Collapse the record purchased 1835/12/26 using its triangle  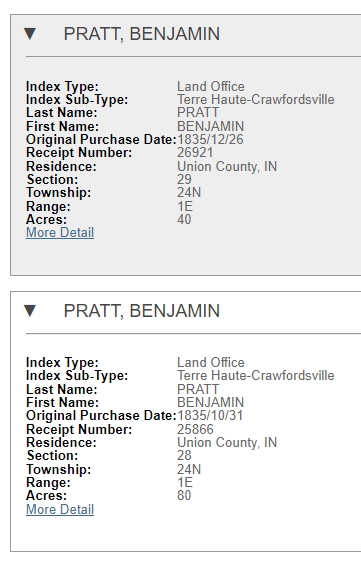coord(30,34)
